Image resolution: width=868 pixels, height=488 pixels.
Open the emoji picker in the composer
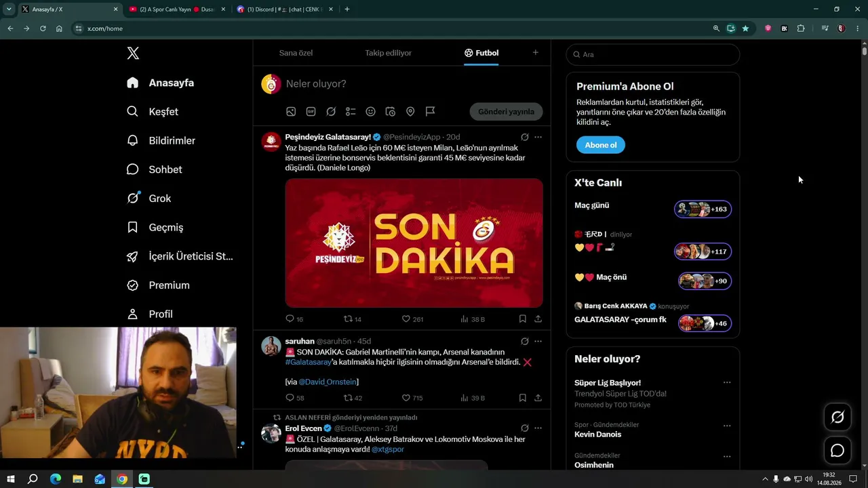pyautogui.click(x=370, y=111)
